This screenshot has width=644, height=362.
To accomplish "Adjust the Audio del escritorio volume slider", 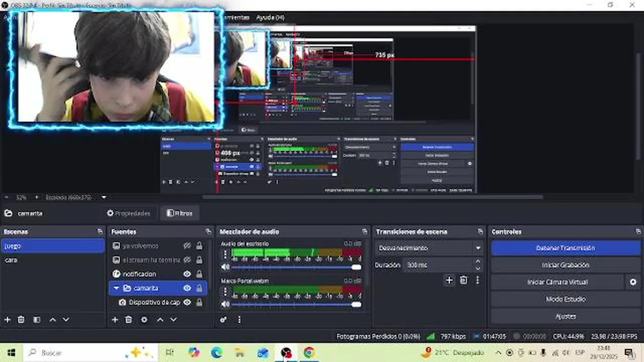I will click(296, 267).
